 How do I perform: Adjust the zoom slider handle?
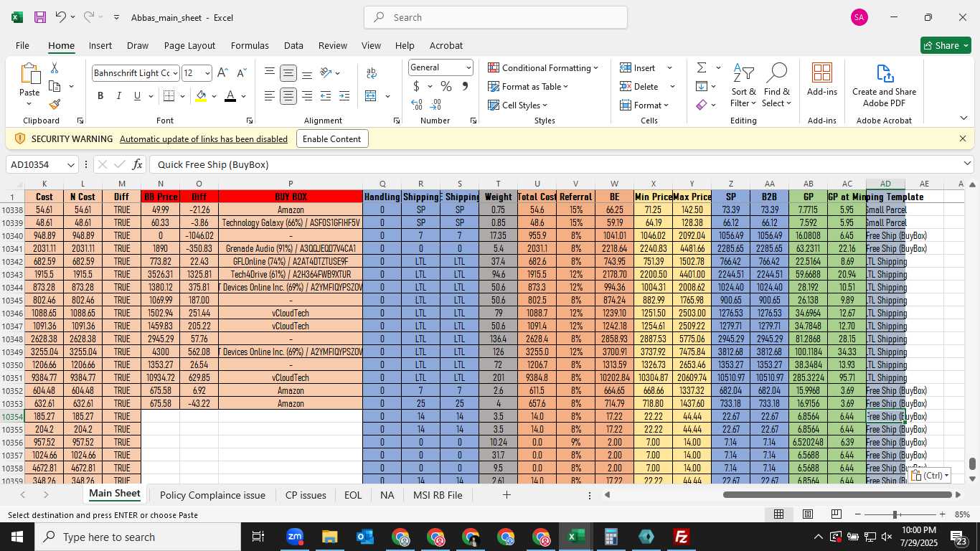895,514
